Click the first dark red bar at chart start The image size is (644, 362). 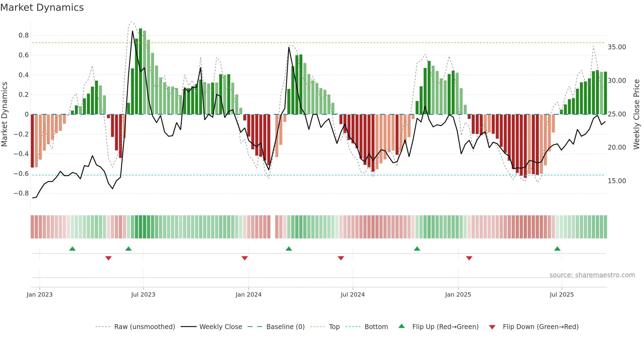pos(32,141)
